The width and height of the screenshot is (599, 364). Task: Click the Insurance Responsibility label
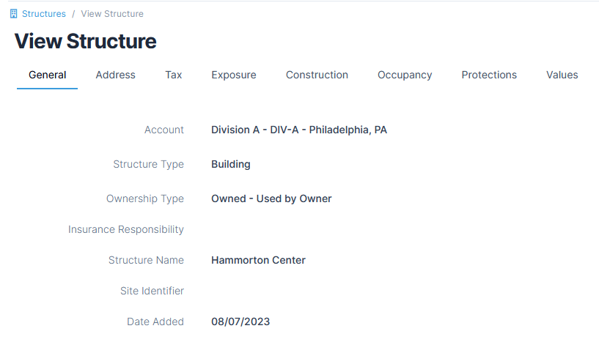coord(126,229)
